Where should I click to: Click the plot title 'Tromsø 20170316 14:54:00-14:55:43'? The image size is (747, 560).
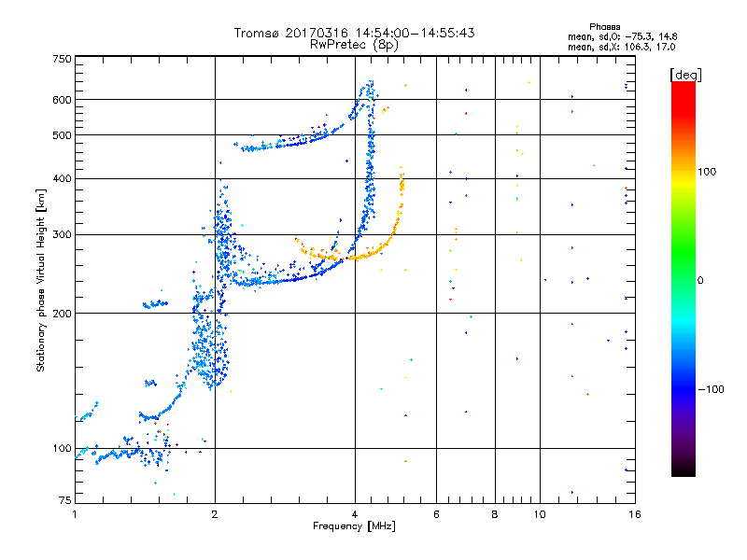(x=354, y=33)
